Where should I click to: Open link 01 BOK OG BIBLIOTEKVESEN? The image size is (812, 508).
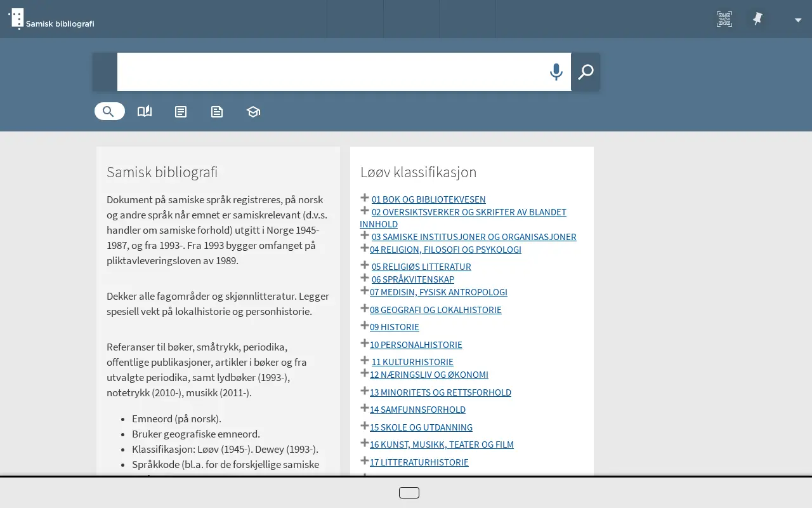[x=429, y=199]
